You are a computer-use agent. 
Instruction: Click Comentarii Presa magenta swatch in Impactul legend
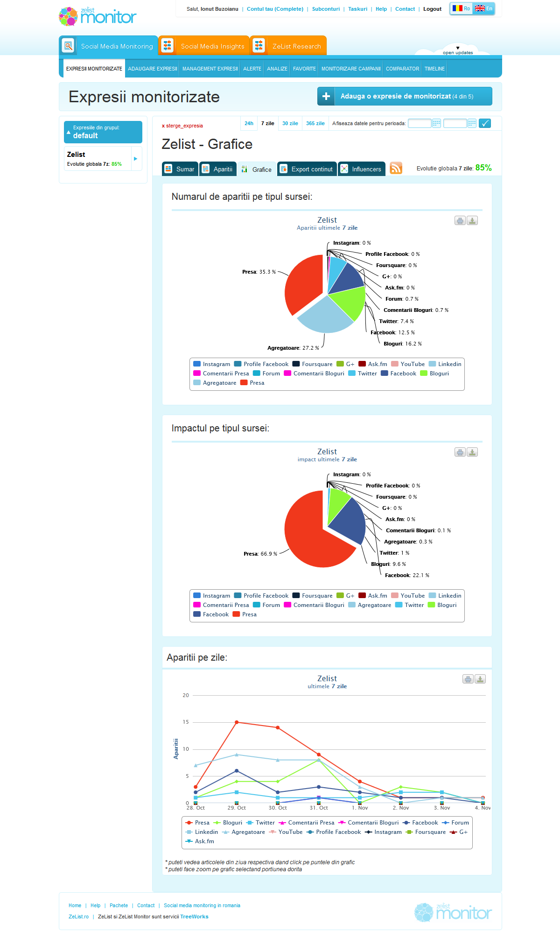197,605
